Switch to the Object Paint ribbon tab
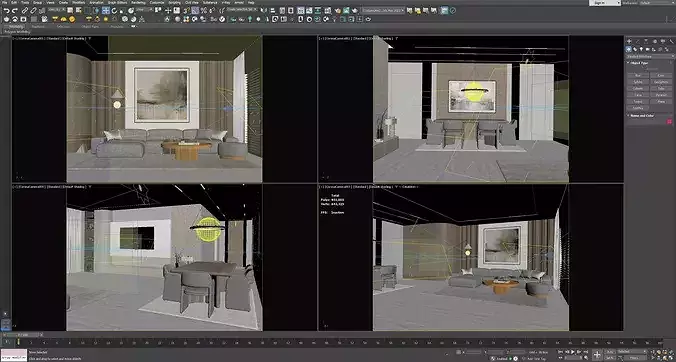The width and height of the screenshot is (676, 362). 90,26
